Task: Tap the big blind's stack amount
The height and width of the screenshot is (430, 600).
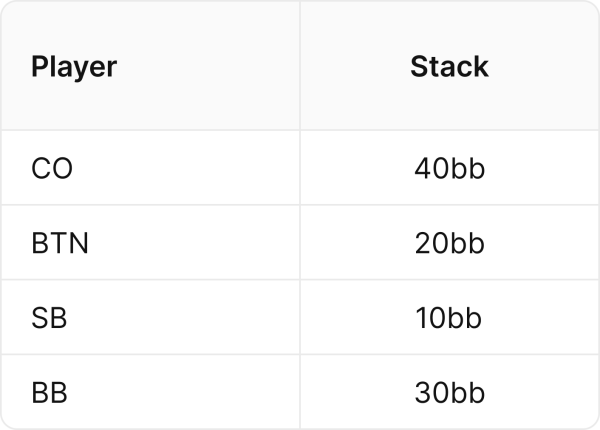Action: (449, 393)
